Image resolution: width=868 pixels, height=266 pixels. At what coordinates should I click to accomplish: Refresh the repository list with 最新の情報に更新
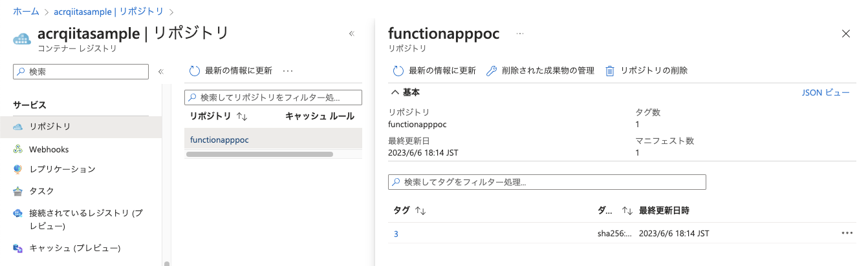tap(230, 71)
